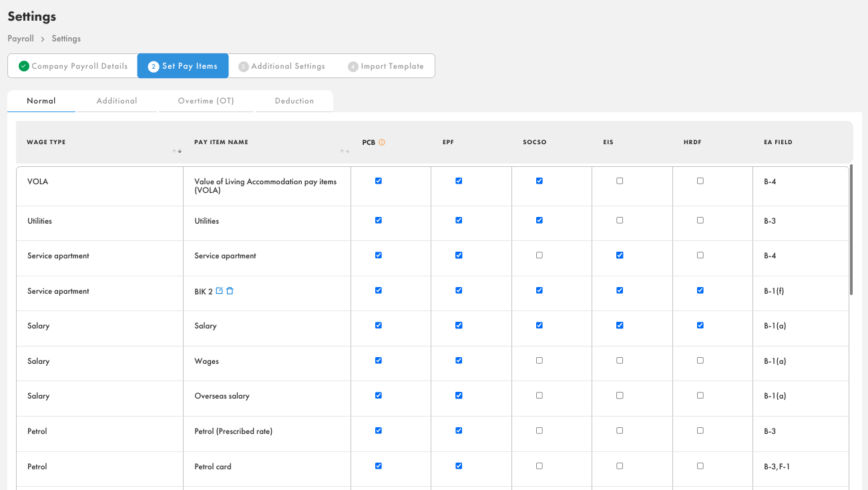Enable SOCSO for Wages pay item
The image size is (868, 490).
coord(539,360)
